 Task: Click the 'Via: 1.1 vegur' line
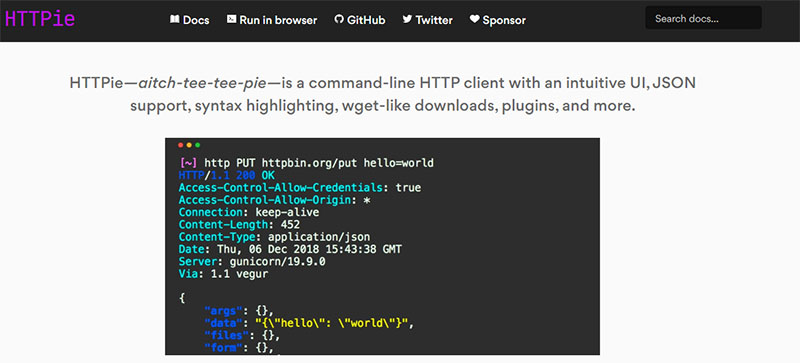pos(223,274)
